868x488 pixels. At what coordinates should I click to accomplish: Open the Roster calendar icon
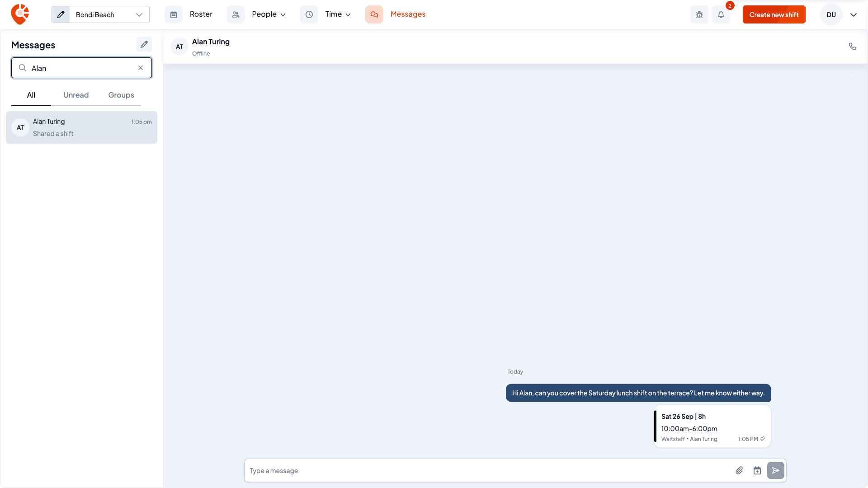pyautogui.click(x=174, y=14)
